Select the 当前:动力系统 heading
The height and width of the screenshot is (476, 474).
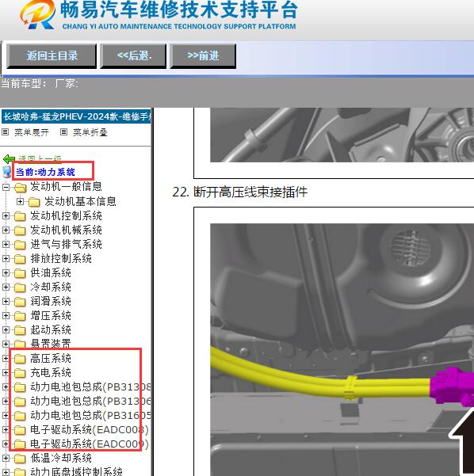coord(45,172)
